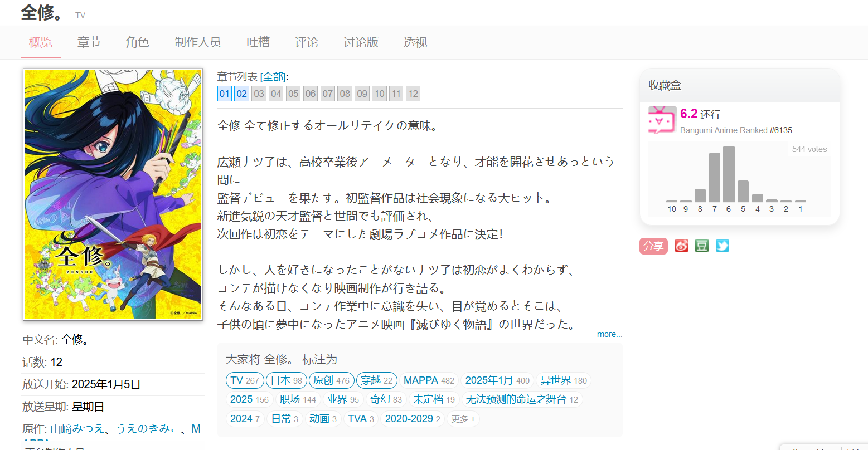Expand the synopsis with more...
This screenshot has height=450, width=868.
coord(609,334)
